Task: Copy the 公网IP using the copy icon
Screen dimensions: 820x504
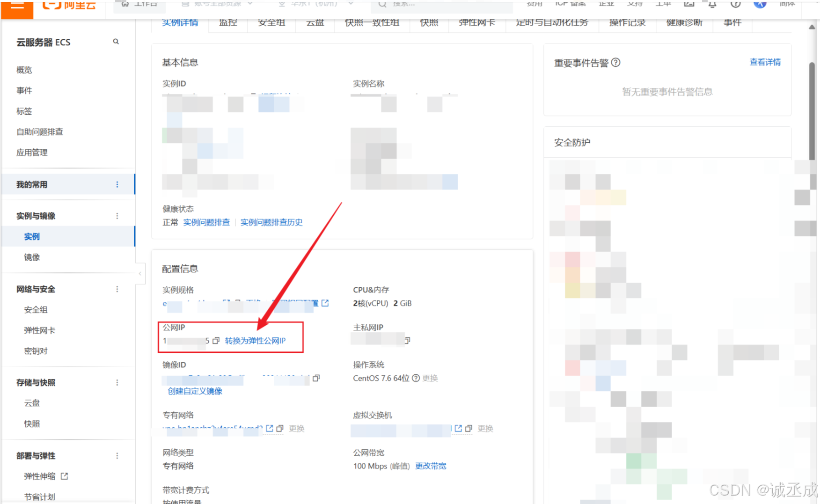Action: [x=216, y=341]
